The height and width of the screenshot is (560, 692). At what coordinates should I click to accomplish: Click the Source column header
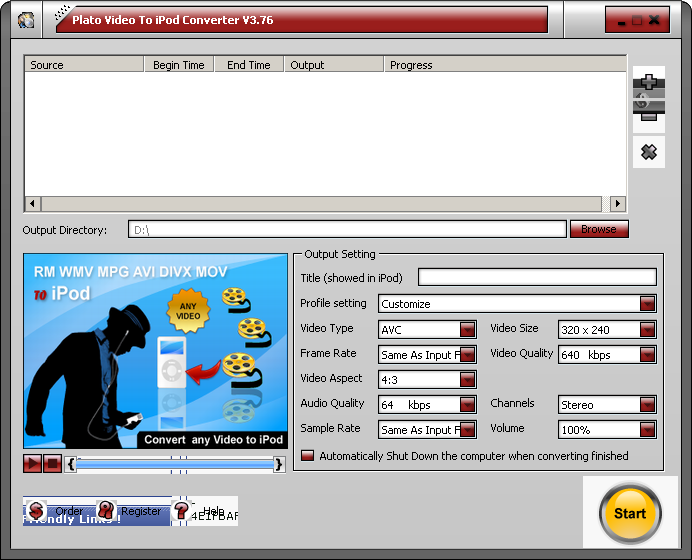click(84, 64)
